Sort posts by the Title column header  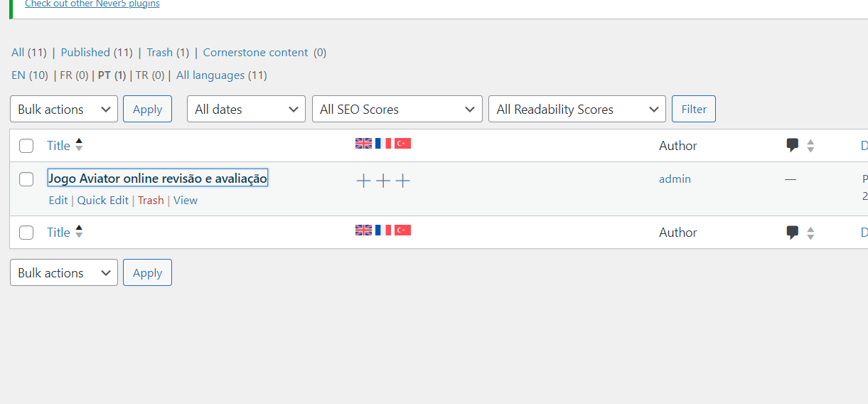58,146
